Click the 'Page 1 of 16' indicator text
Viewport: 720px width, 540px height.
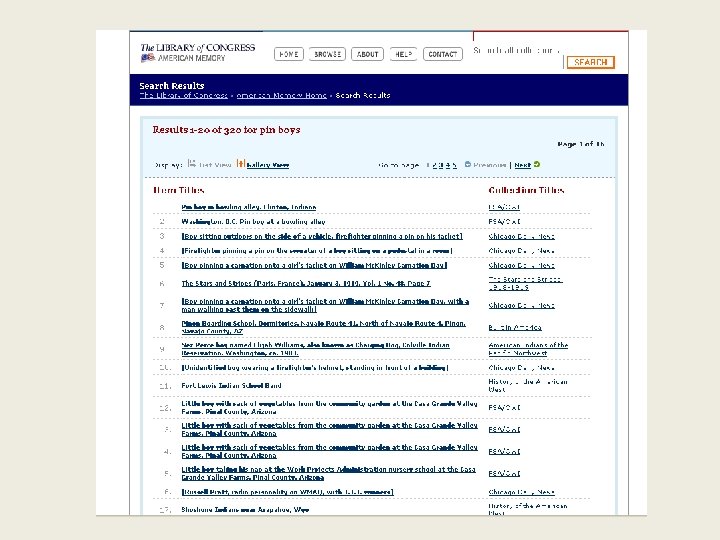click(x=581, y=144)
